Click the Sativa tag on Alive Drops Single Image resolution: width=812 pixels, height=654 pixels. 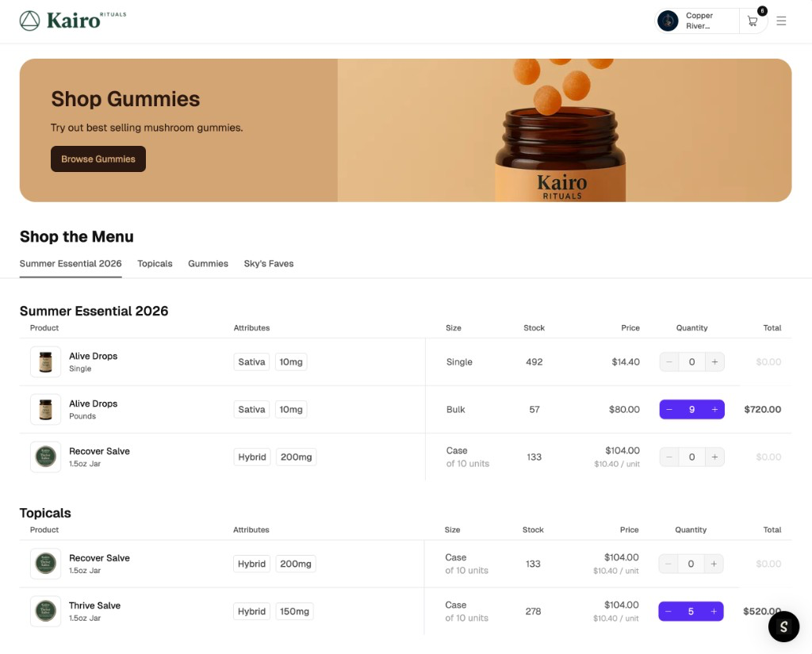[x=251, y=362]
